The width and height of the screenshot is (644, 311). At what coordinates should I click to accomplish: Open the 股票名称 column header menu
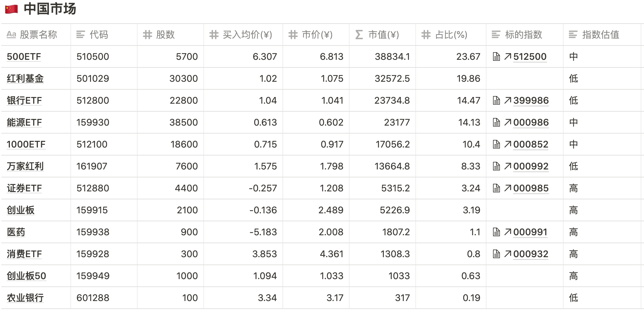click(36, 35)
